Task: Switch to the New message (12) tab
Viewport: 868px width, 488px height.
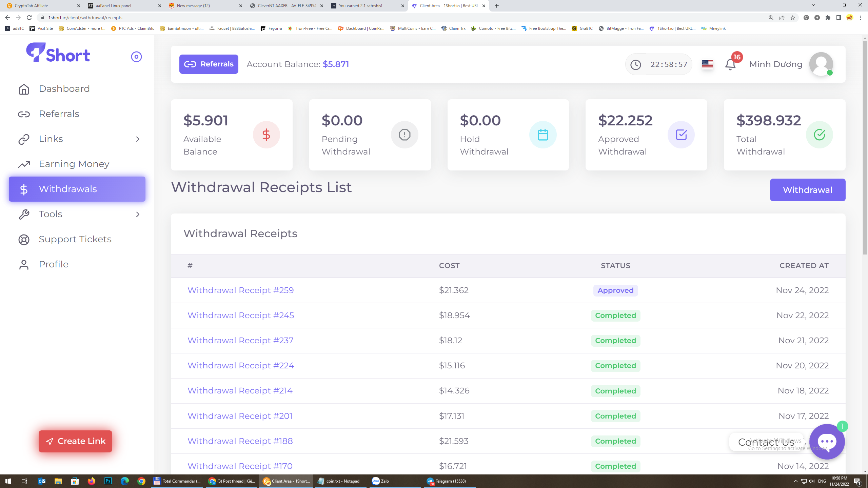Action: click(x=205, y=6)
